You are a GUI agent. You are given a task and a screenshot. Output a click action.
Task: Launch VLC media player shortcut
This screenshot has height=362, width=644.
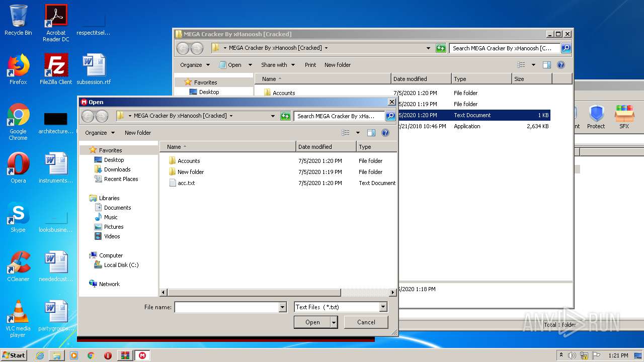coord(18,319)
